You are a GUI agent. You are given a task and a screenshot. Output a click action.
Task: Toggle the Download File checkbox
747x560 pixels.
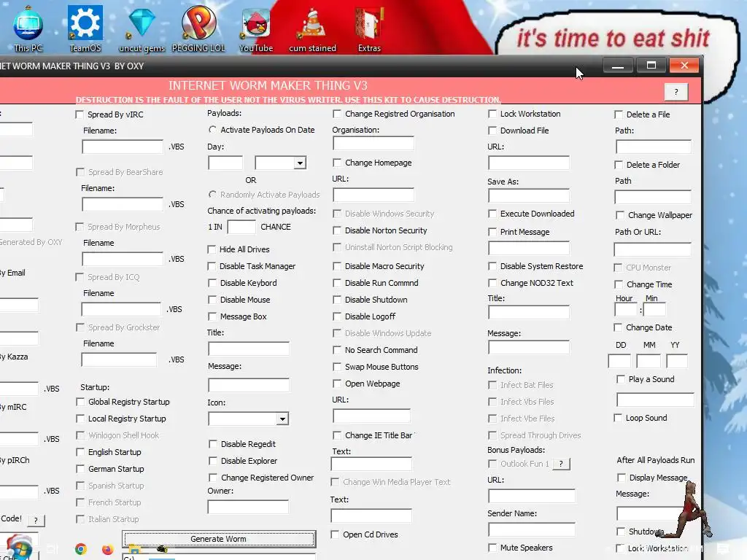coord(492,131)
